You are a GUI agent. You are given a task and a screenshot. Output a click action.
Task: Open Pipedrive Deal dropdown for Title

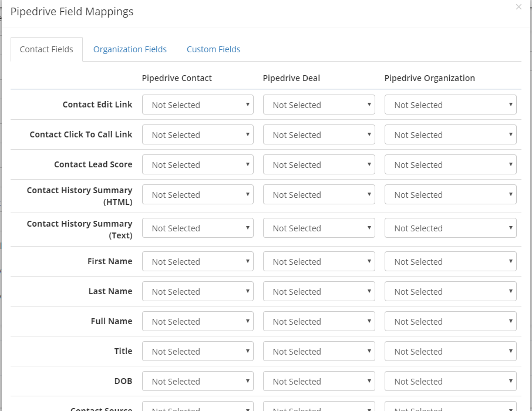(x=319, y=351)
